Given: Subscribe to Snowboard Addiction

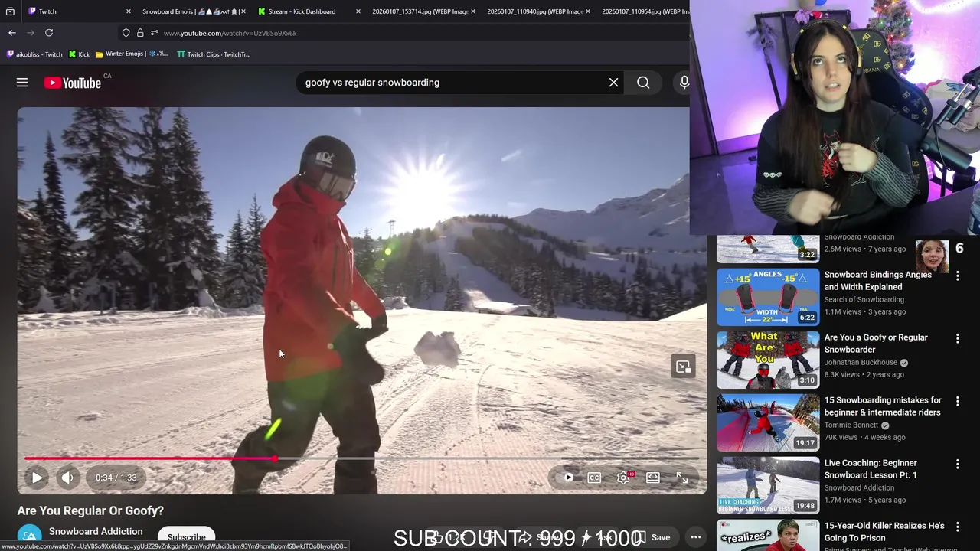Looking at the screenshot, I should (186, 537).
